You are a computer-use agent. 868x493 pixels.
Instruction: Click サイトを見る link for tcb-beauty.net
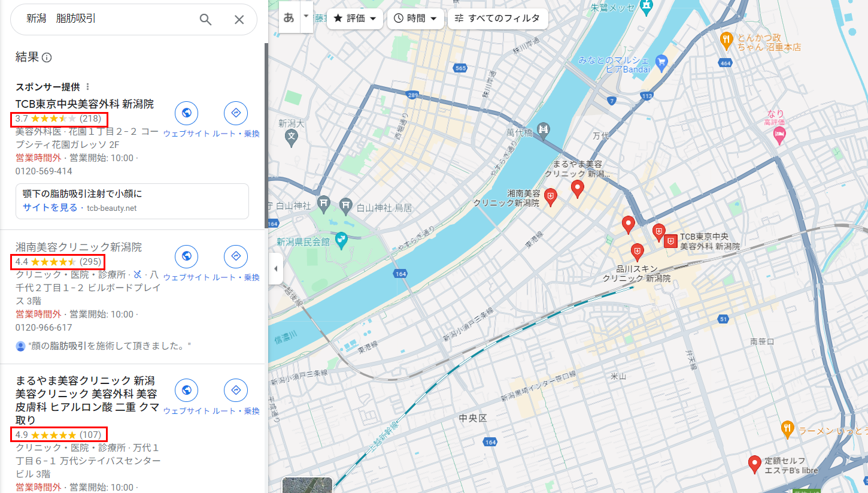tap(50, 208)
